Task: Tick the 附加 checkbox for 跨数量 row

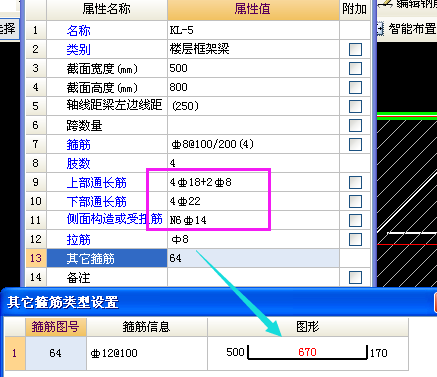Action: [355, 125]
